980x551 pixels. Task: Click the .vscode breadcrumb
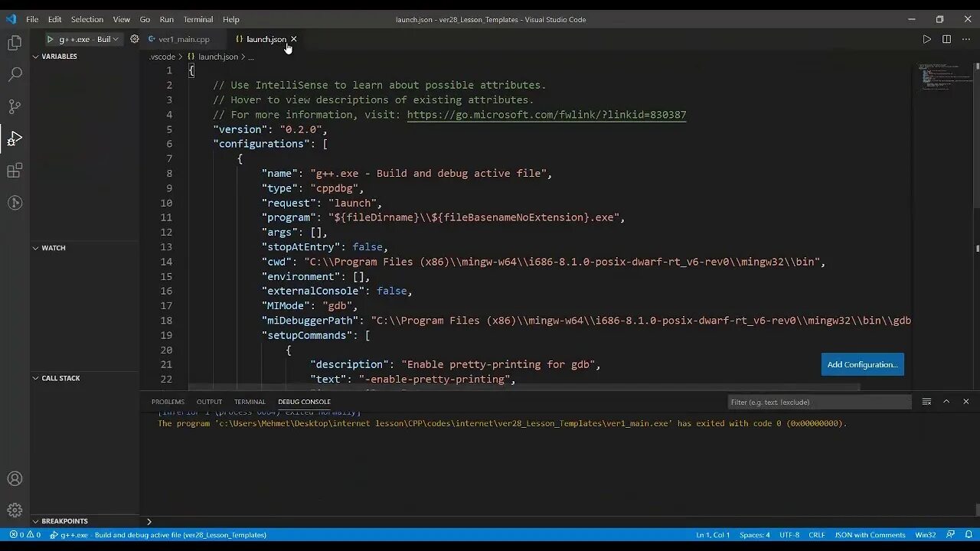coord(162,57)
